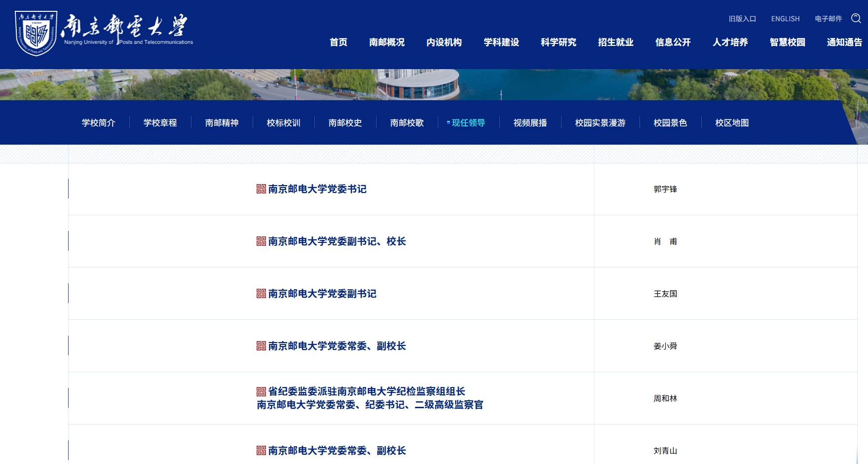Open 信息公开 menu
868x464 pixels.
pos(673,42)
